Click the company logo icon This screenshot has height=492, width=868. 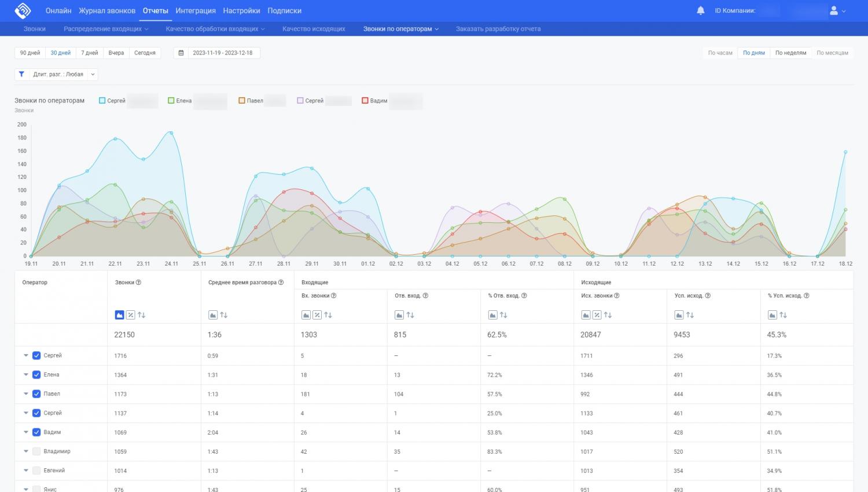click(x=23, y=10)
